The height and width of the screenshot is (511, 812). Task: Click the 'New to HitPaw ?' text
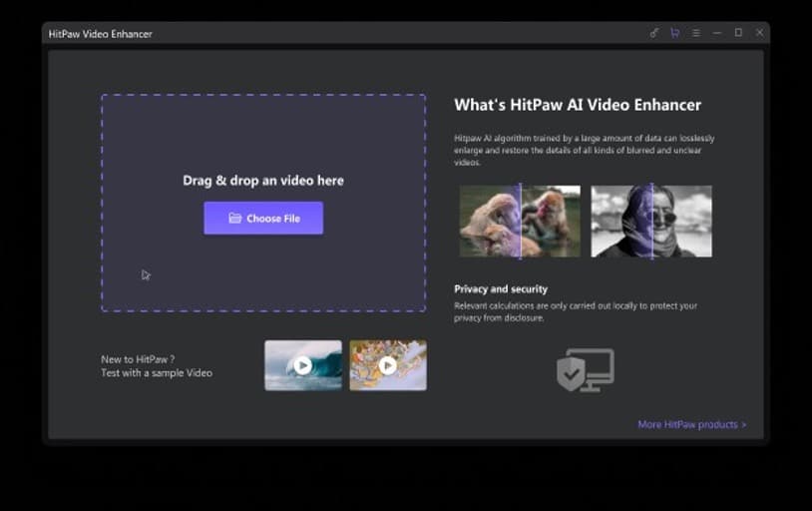click(x=138, y=359)
